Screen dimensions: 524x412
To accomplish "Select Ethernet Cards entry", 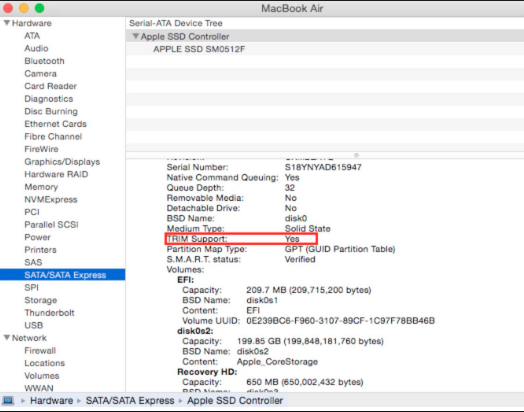I will pos(55,124).
